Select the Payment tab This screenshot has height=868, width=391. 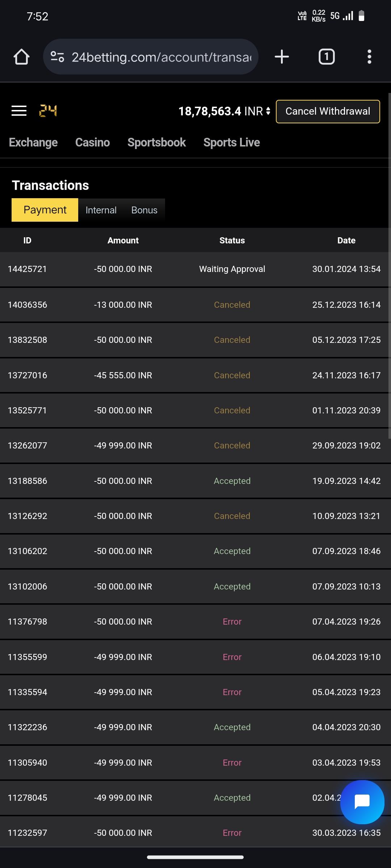point(45,210)
